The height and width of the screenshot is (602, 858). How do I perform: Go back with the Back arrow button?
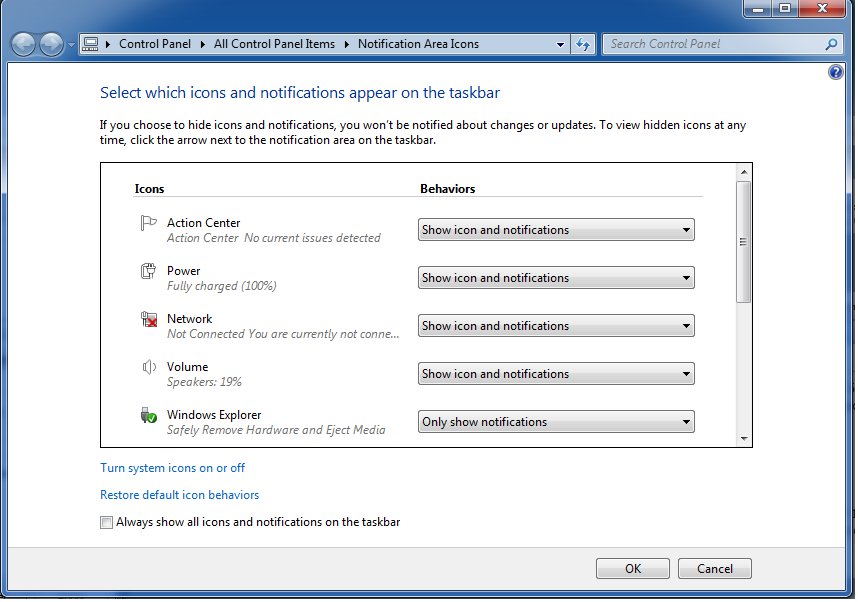tap(24, 44)
